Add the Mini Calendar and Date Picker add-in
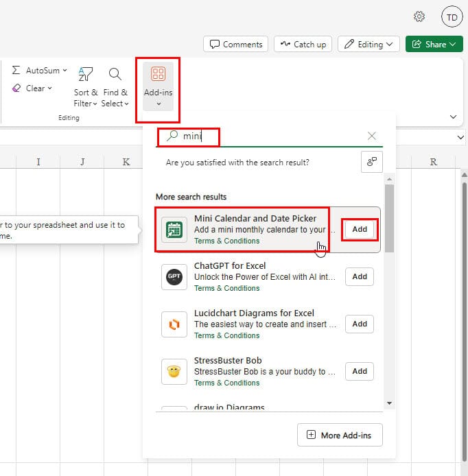 pyautogui.click(x=360, y=230)
